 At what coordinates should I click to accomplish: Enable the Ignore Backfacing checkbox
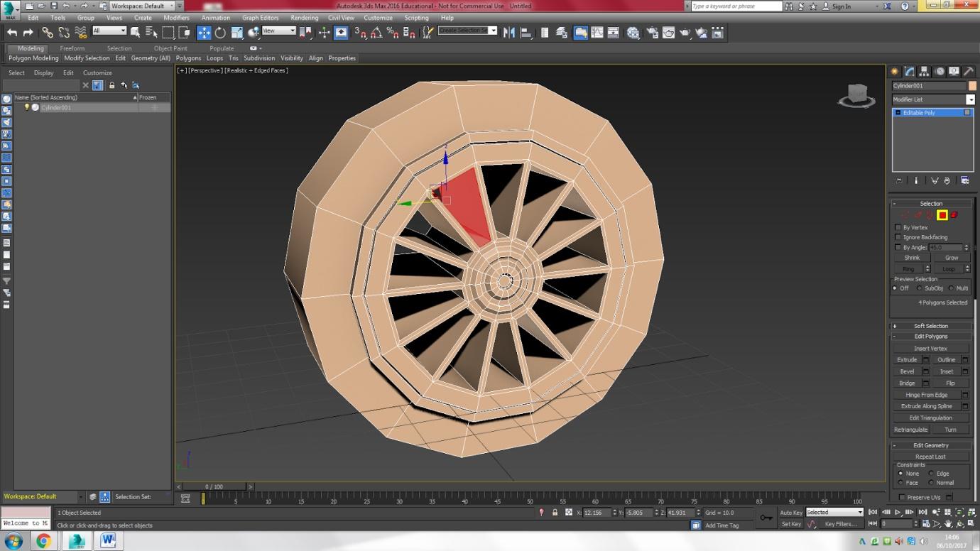pyautogui.click(x=898, y=237)
